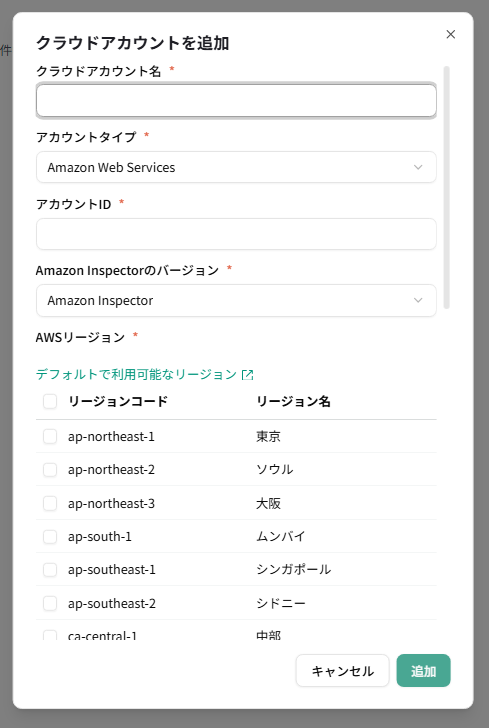Check the ap-northeast-2 region checkbox
This screenshot has height=728, width=489.
point(50,470)
